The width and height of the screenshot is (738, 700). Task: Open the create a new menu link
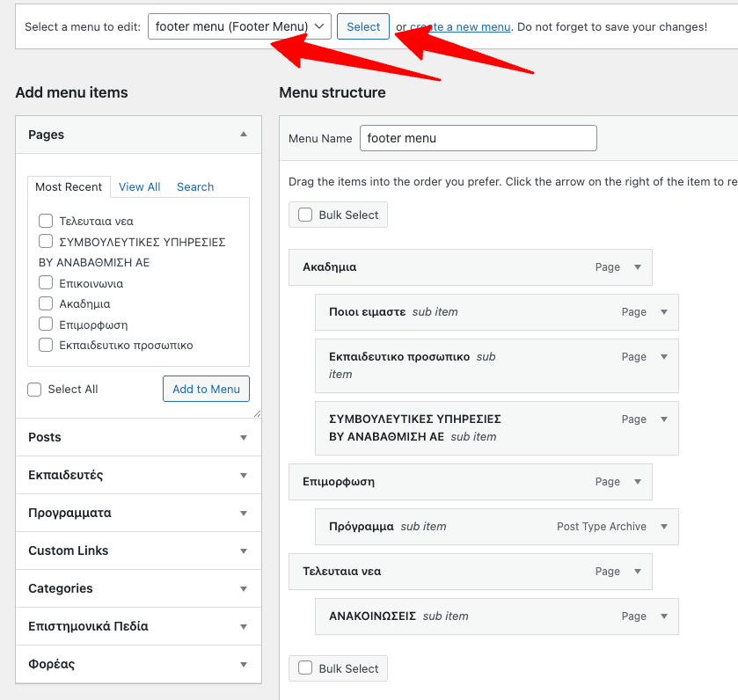461,26
